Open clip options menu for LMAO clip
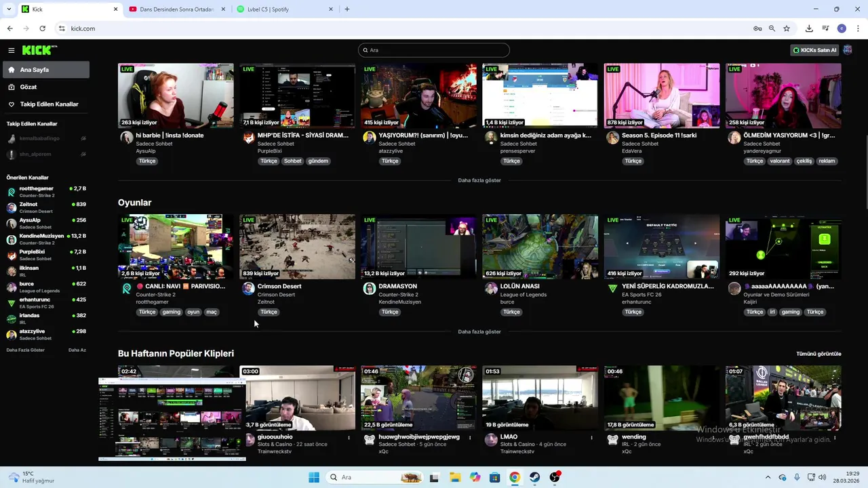 click(591, 438)
